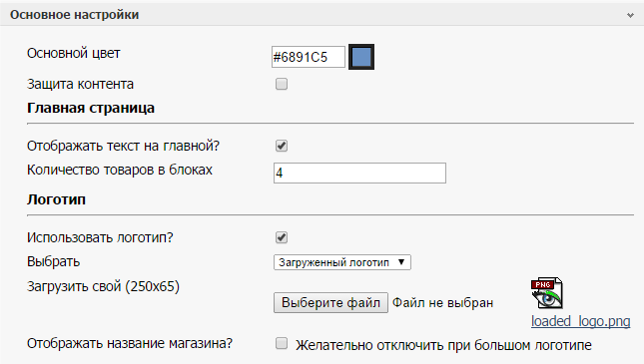644x364 pixels.
Task: Click the Выбрать label text
Action: click(x=53, y=262)
